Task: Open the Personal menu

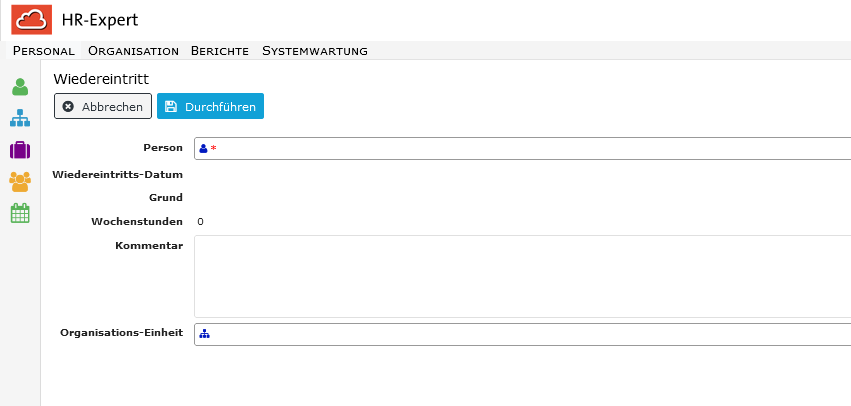Action: click(44, 51)
